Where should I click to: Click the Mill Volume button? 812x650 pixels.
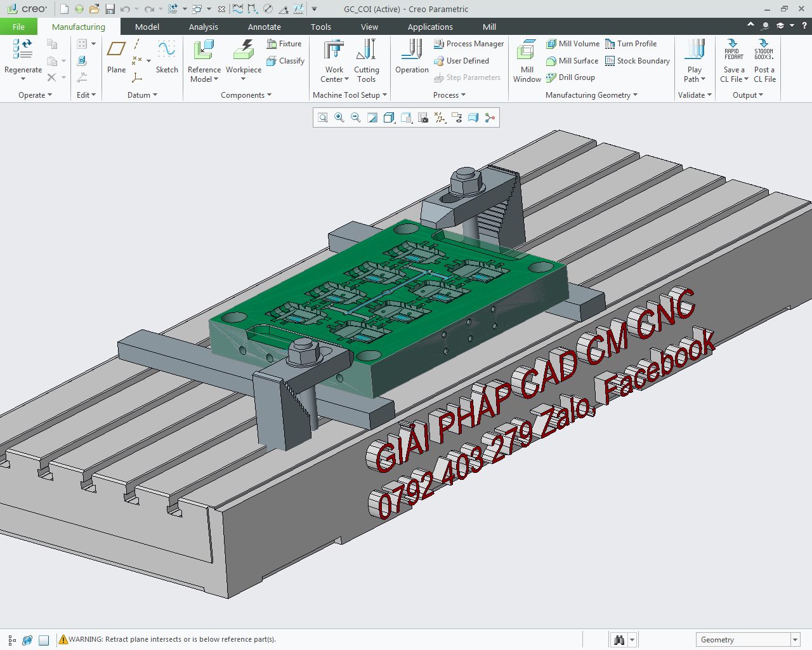click(573, 44)
